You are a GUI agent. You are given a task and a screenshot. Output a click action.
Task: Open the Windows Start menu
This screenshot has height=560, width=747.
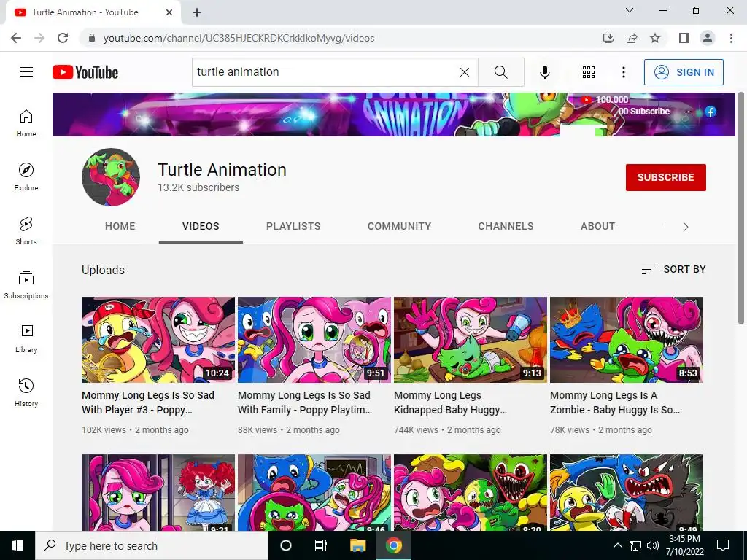click(x=18, y=545)
